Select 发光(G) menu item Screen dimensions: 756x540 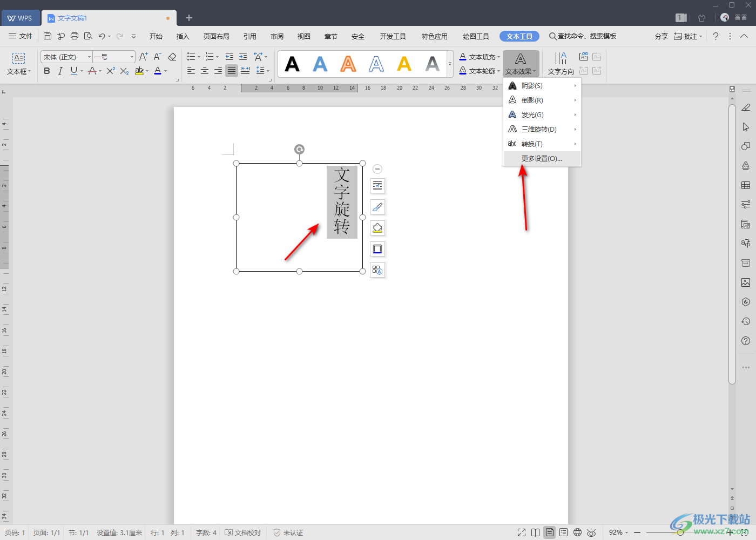pos(542,114)
